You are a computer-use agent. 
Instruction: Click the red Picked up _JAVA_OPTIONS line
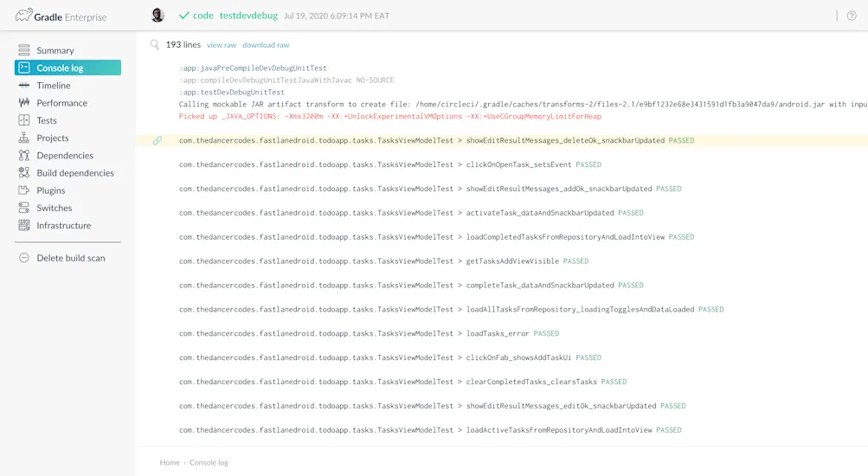coord(389,116)
